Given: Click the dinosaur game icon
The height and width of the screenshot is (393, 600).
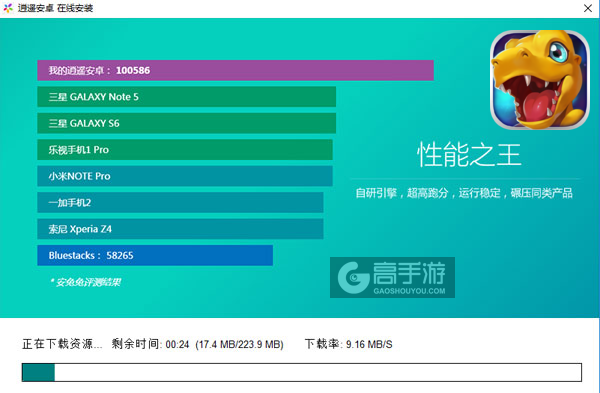Looking at the screenshot, I should point(540,80).
